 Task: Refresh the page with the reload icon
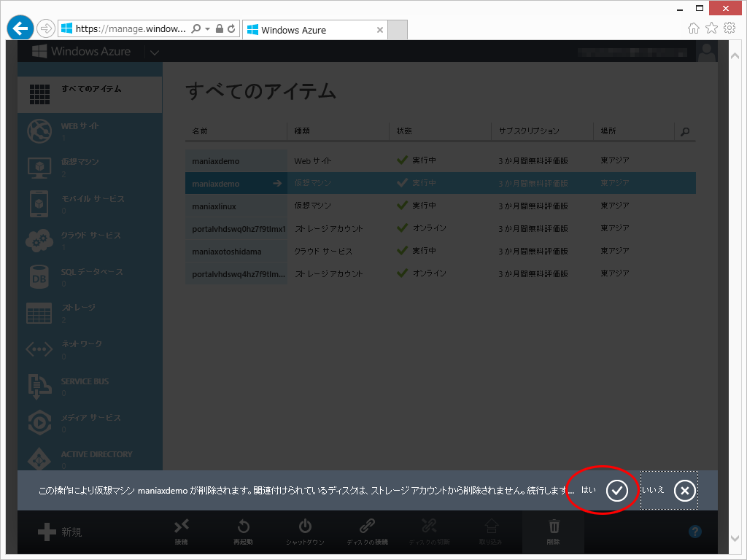(231, 28)
